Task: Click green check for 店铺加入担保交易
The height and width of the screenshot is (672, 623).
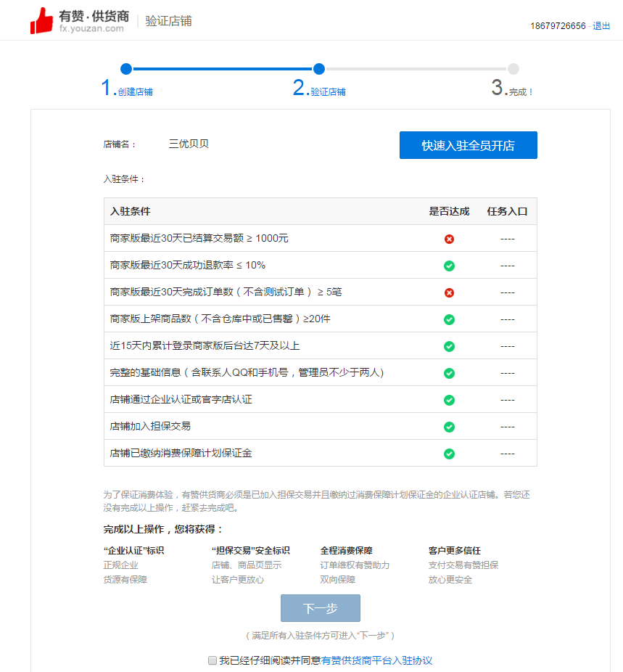Action: point(449,427)
